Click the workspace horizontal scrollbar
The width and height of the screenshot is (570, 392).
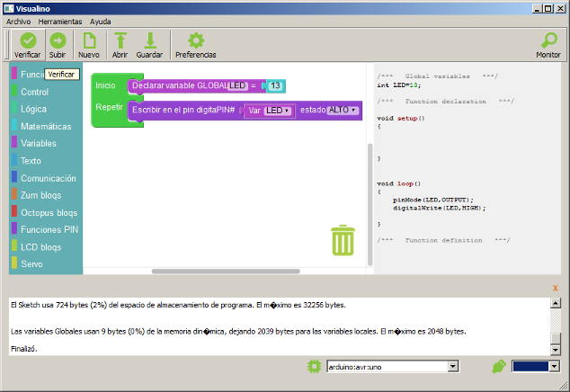click(x=226, y=272)
